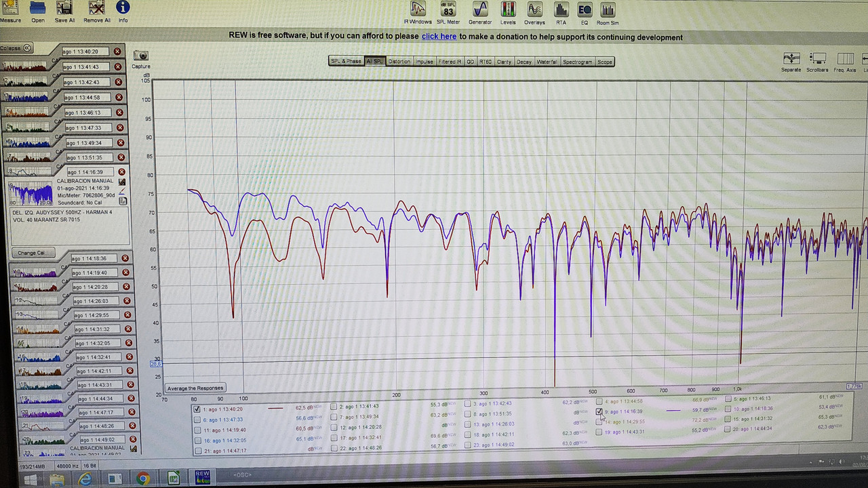Collapse the measurements side panel

(x=17, y=48)
